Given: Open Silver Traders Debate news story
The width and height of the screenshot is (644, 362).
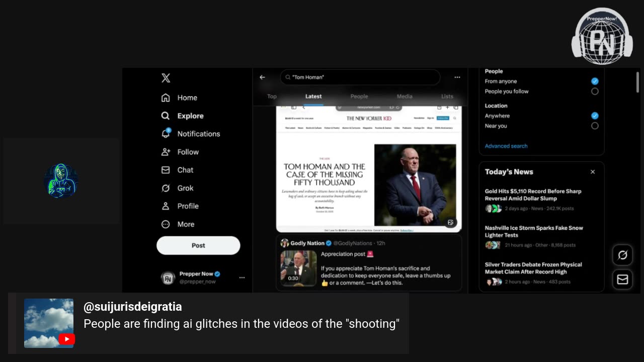Looking at the screenshot, I should pyautogui.click(x=533, y=268).
